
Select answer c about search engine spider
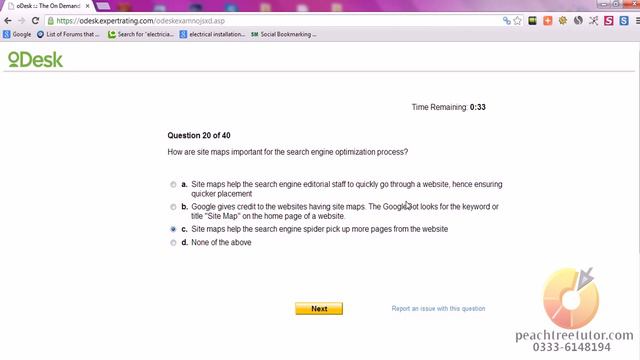click(173, 229)
